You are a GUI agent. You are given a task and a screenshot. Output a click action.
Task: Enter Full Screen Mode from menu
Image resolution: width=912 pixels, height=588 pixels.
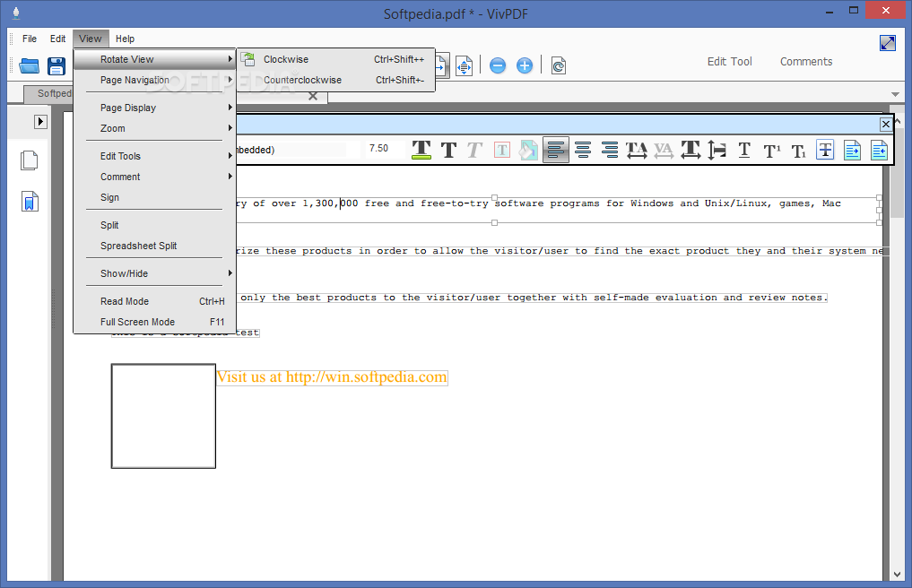click(x=155, y=322)
